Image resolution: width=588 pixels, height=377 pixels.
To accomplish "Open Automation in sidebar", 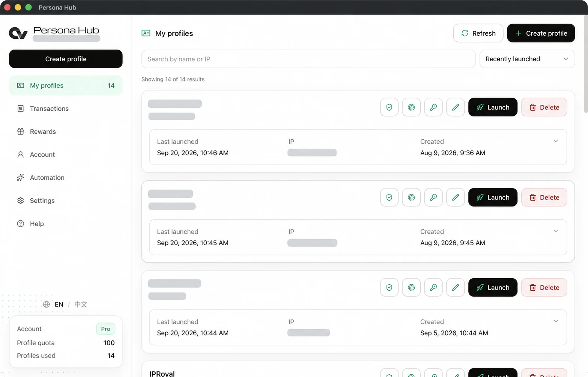I will (x=66, y=177).
